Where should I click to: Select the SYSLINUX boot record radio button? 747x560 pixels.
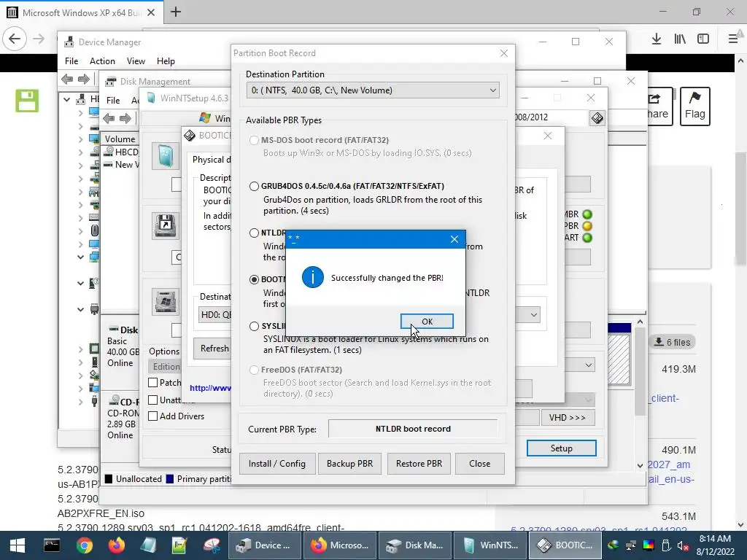[254, 326]
